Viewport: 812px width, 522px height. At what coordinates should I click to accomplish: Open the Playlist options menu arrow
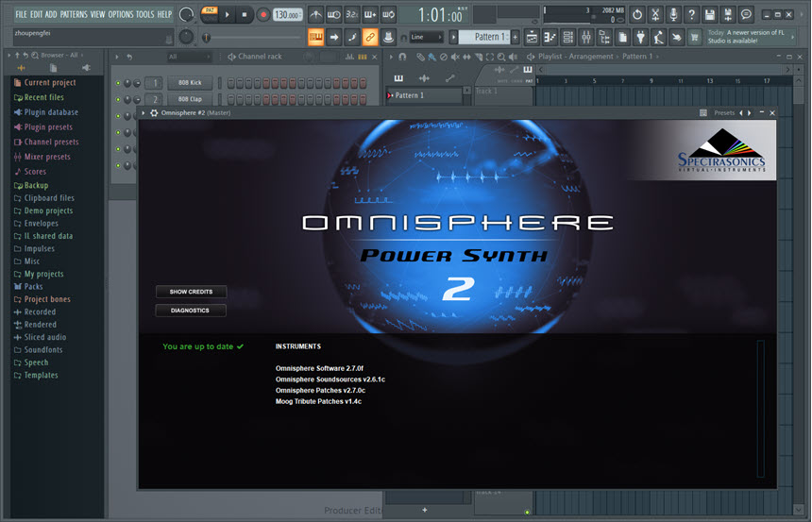[x=391, y=57]
